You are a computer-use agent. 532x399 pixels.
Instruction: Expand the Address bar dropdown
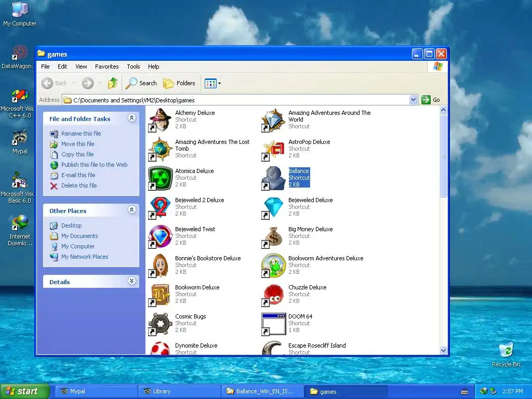click(x=413, y=100)
